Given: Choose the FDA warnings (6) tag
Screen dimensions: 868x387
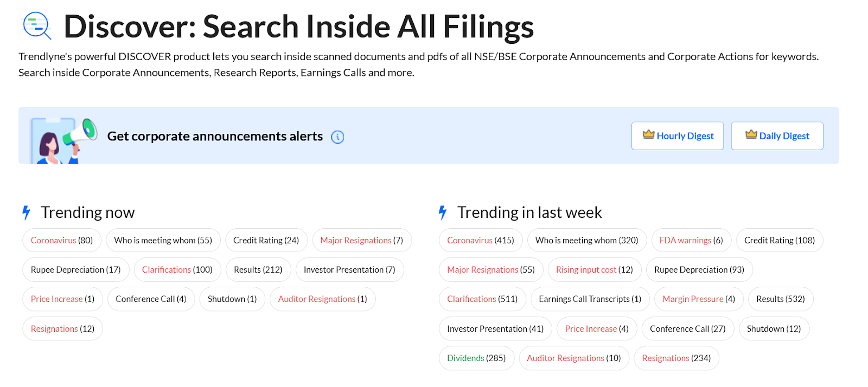Looking at the screenshot, I should pos(691,240).
